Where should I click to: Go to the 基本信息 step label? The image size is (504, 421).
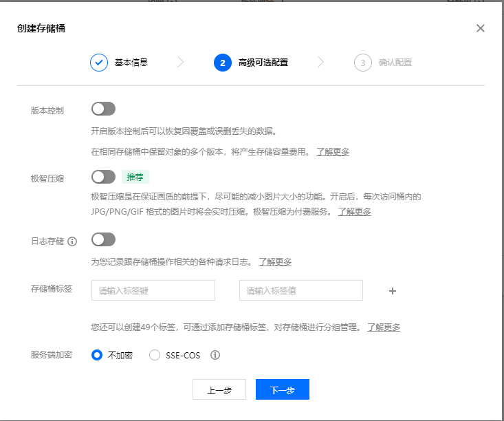131,63
